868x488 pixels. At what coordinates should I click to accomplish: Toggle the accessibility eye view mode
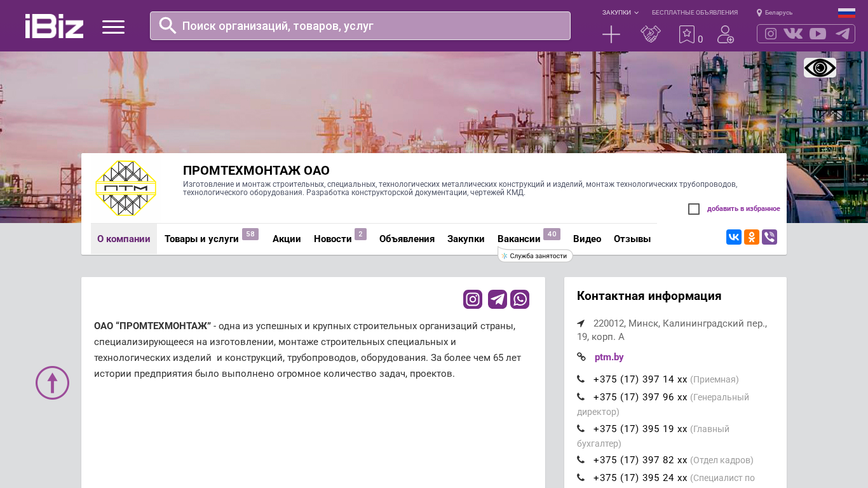coord(820,67)
